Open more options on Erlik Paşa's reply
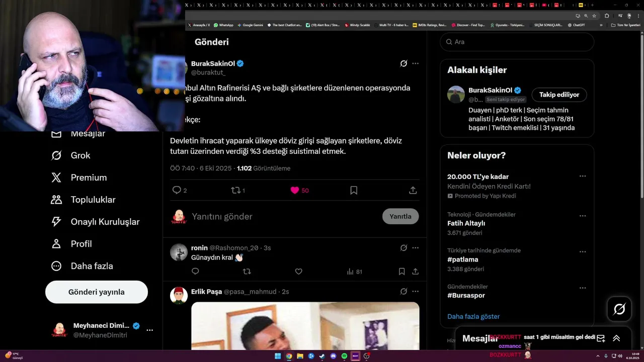Viewport: 644px width, 362px height. tap(415, 292)
